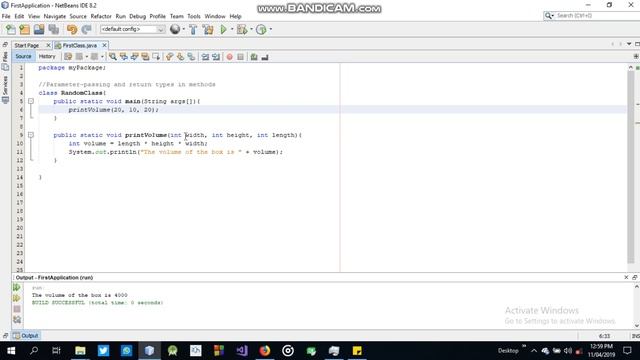This screenshot has height=360, width=640.
Task: Close the Output panel
Action: pyautogui.click(x=626, y=277)
